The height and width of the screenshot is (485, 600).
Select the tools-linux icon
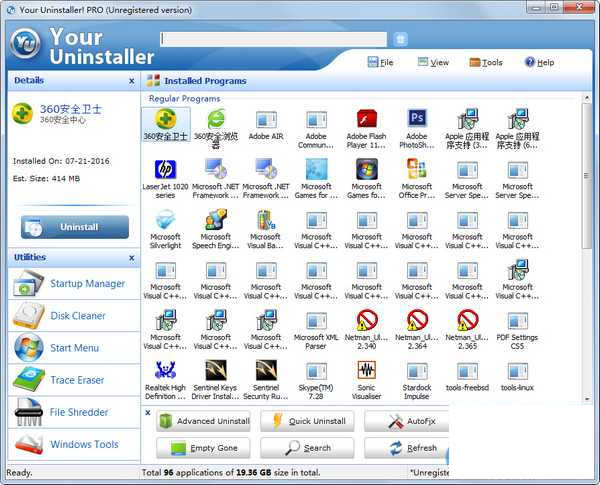click(x=517, y=371)
